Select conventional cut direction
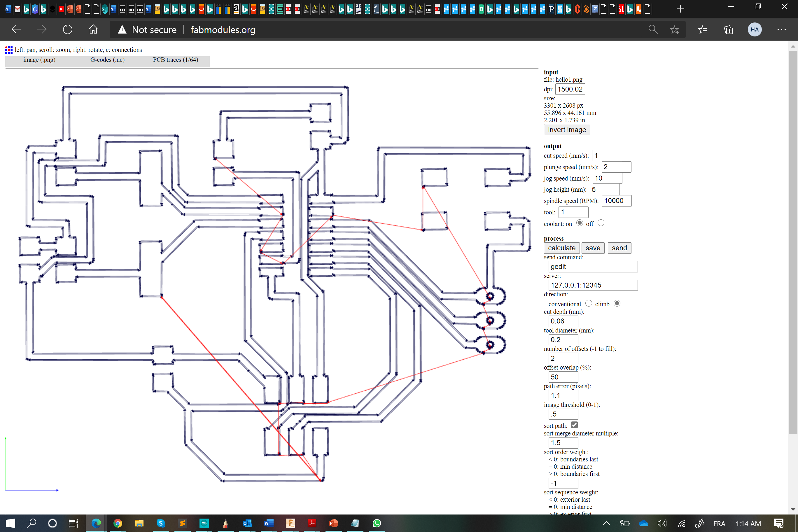The height and width of the screenshot is (532, 798). click(x=589, y=303)
